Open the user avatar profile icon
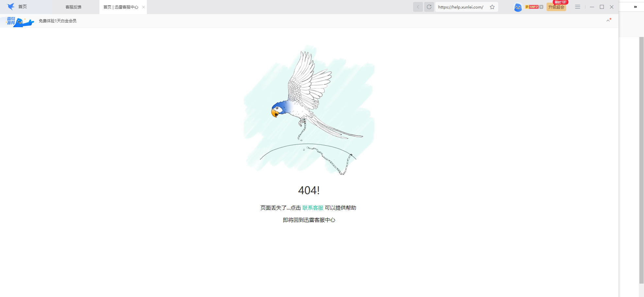 pos(518,7)
